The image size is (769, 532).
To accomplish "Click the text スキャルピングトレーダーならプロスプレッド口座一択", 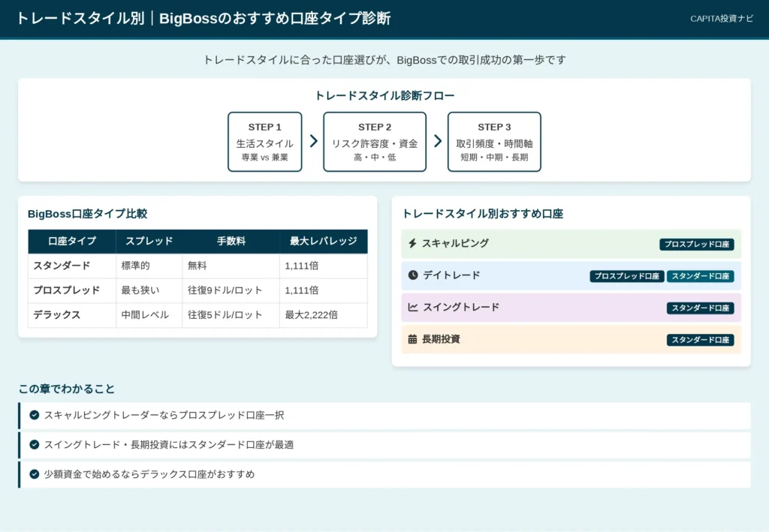I will (164, 415).
